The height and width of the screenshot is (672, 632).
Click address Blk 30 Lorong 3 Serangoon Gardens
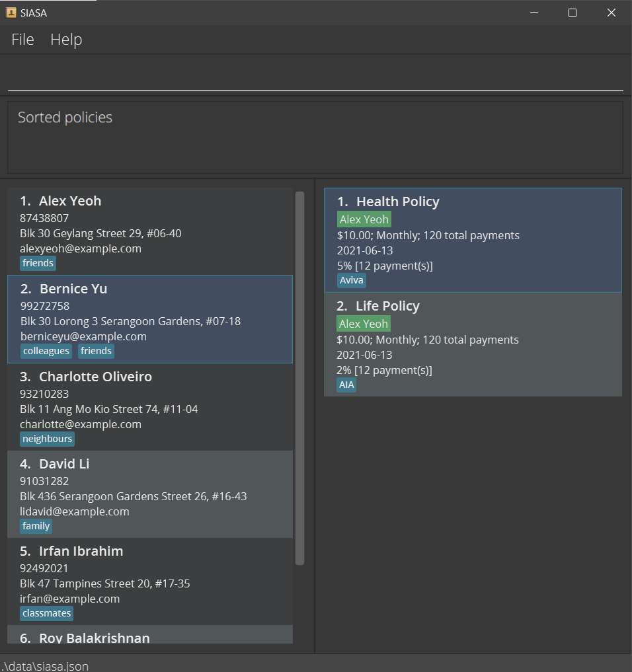pyautogui.click(x=130, y=321)
